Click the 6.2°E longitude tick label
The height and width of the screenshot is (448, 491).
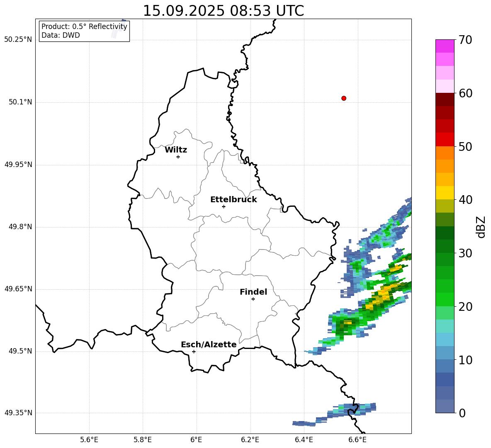tap(250, 440)
